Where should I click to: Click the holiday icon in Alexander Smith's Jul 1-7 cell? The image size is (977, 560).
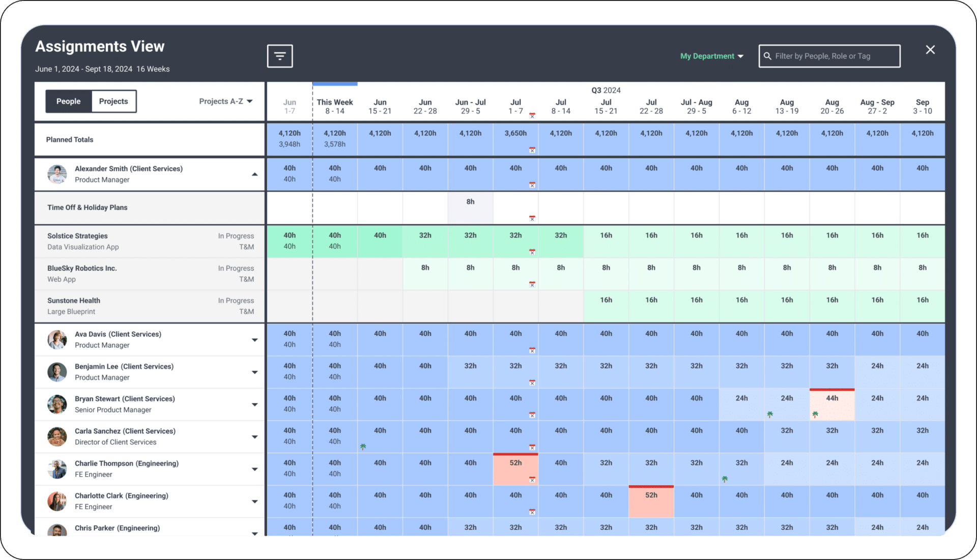(532, 186)
